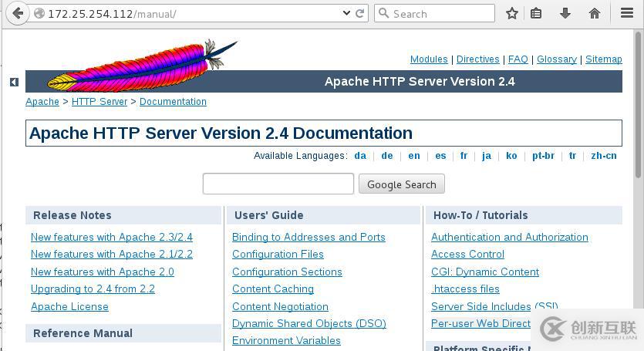
Task: Click the documentation search text field
Action: [278, 184]
